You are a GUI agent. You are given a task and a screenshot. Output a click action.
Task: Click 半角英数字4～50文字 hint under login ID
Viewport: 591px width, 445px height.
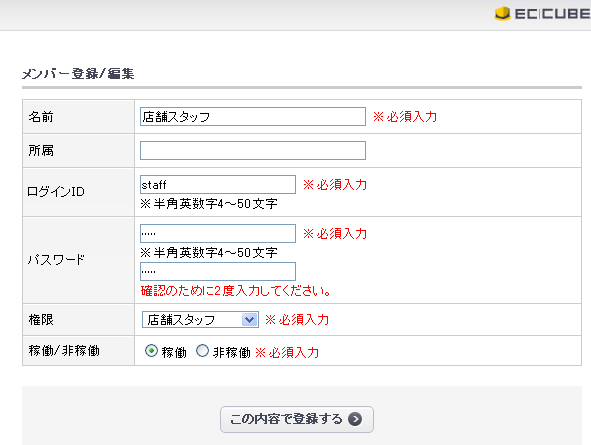click(209, 204)
